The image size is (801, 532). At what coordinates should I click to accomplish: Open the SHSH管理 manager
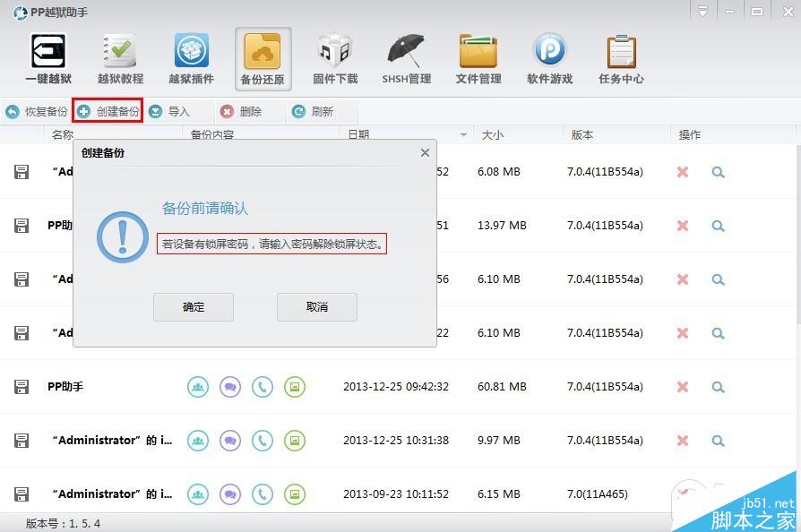(x=406, y=56)
